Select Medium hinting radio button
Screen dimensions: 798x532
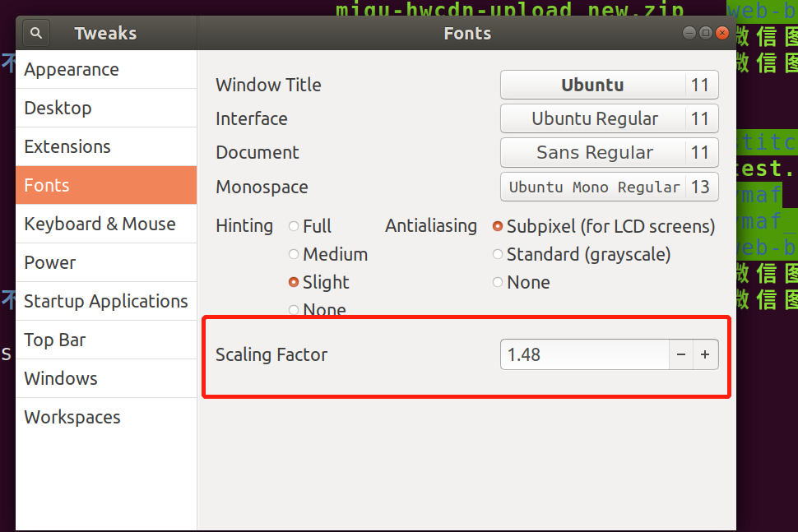point(294,255)
